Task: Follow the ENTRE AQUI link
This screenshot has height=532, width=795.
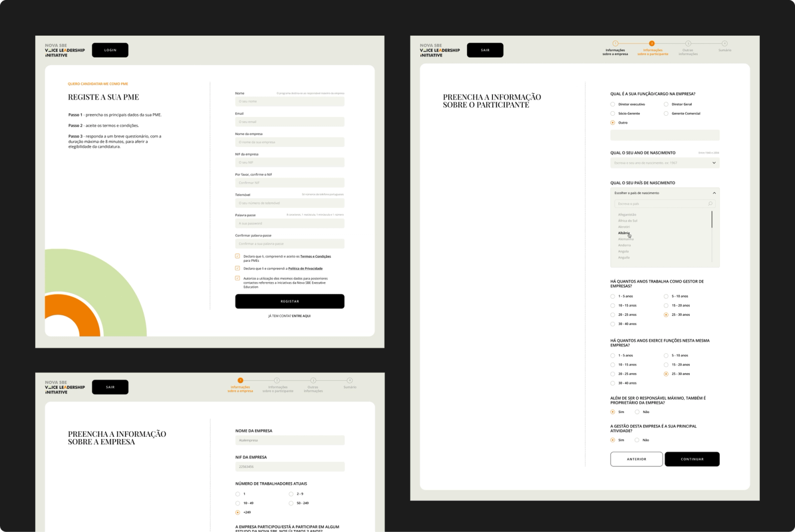Action: point(301,316)
